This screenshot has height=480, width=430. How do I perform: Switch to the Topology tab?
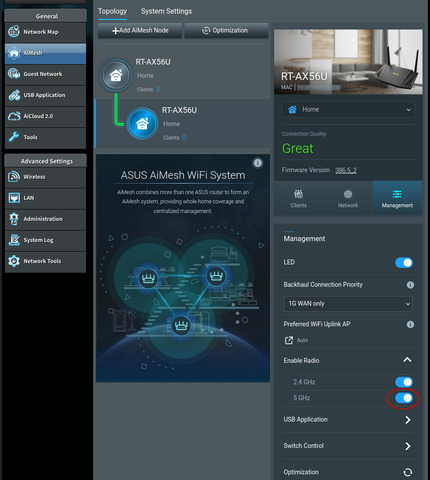point(112,11)
